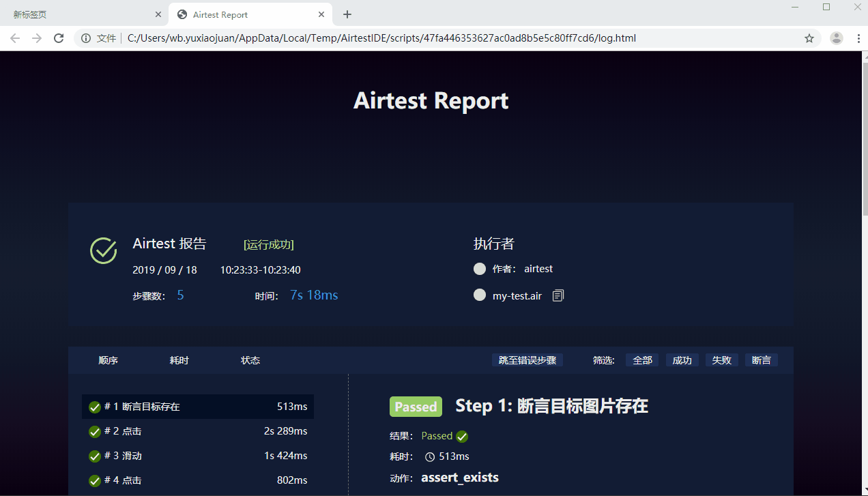This screenshot has height=496, width=868.
Task: Click the my-test.air script name
Action: (517, 296)
